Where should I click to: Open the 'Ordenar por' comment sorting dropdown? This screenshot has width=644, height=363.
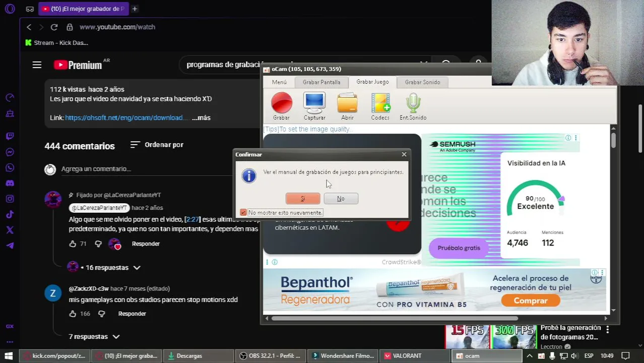pyautogui.click(x=157, y=145)
